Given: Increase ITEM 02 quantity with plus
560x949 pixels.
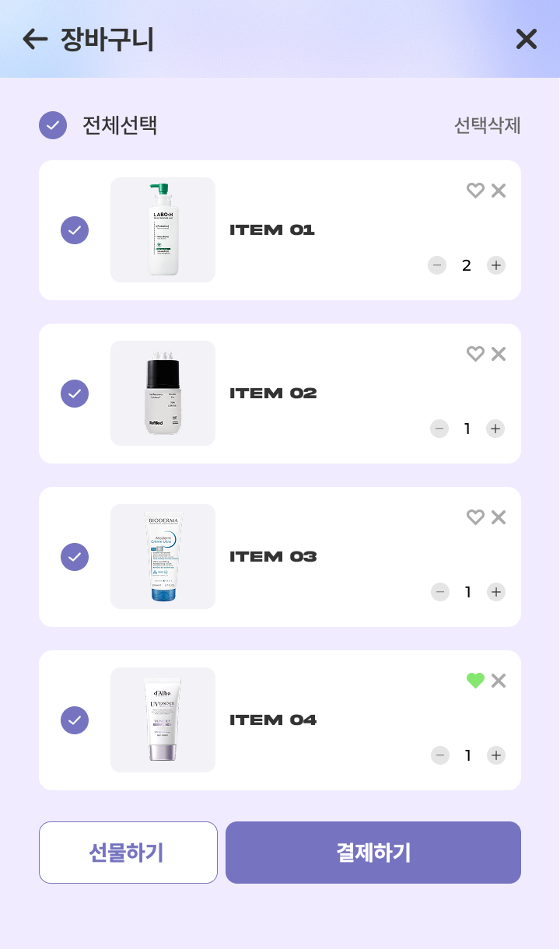Looking at the screenshot, I should pyautogui.click(x=495, y=429).
